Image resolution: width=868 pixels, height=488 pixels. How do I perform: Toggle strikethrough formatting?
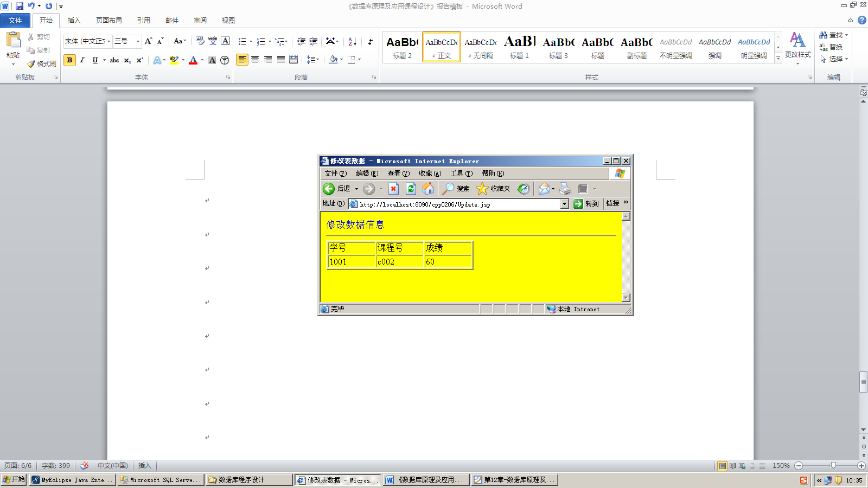[114, 60]
